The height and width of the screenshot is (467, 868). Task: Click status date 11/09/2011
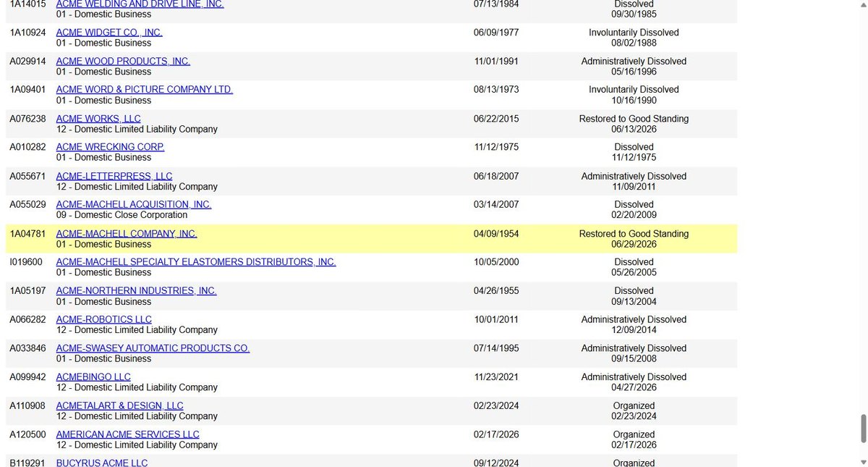point(634,186)
